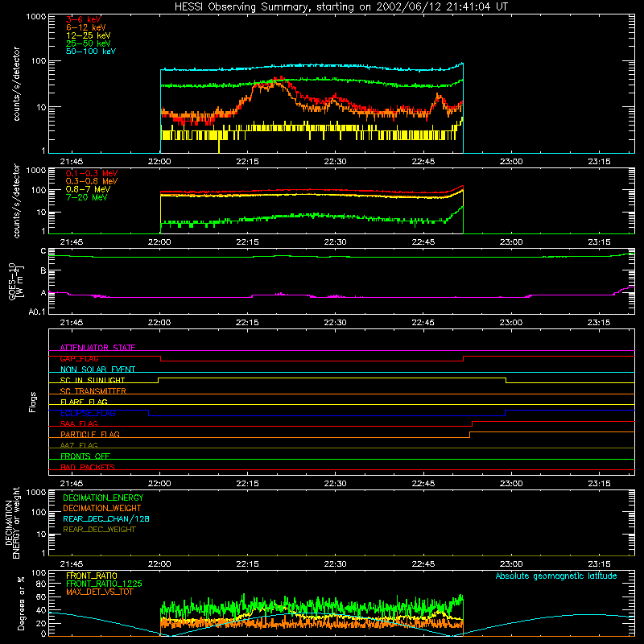The width and height of the screenshot is (644, 644).
Task: Select the SC_IN_SUNLIGHT flag label
Action: (x=93, y=380)
